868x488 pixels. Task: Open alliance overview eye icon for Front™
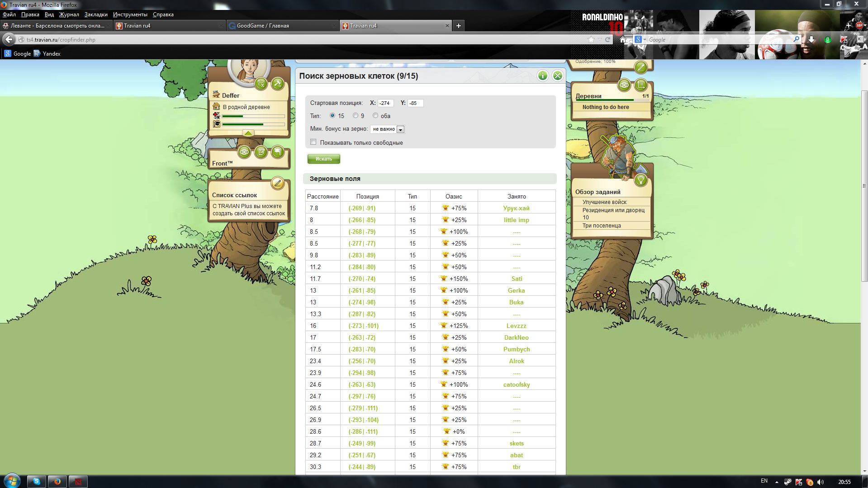pos(244,152)
